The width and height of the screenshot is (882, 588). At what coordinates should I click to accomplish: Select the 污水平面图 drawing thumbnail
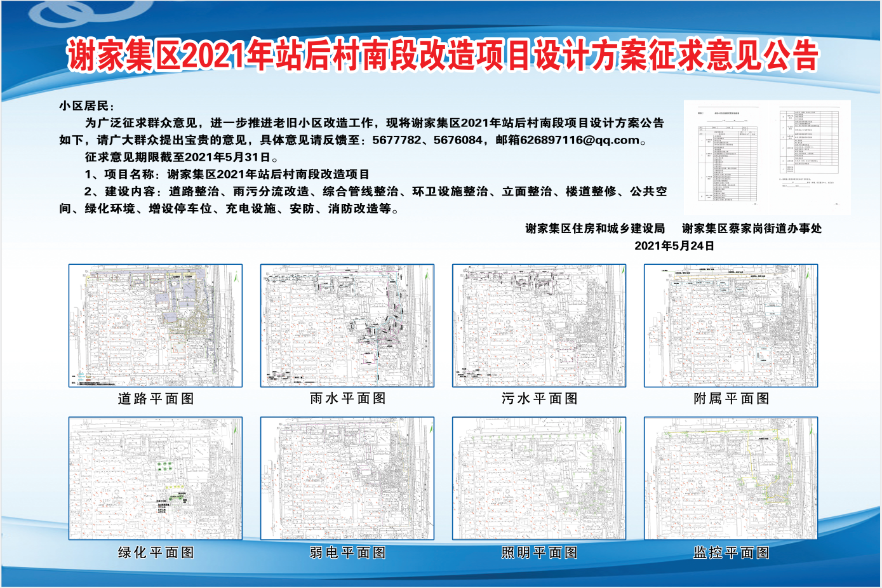coord(539,326)
